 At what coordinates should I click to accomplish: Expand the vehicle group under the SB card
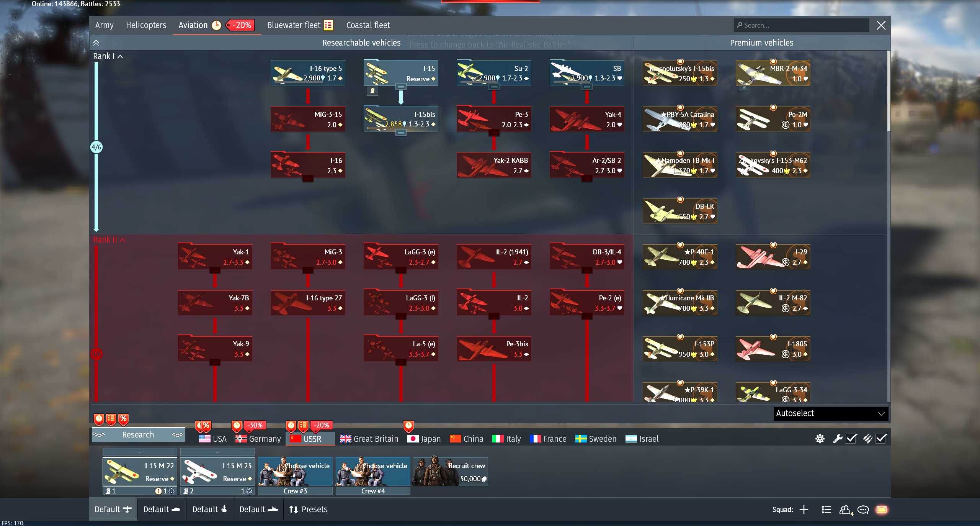pos(587,87)
